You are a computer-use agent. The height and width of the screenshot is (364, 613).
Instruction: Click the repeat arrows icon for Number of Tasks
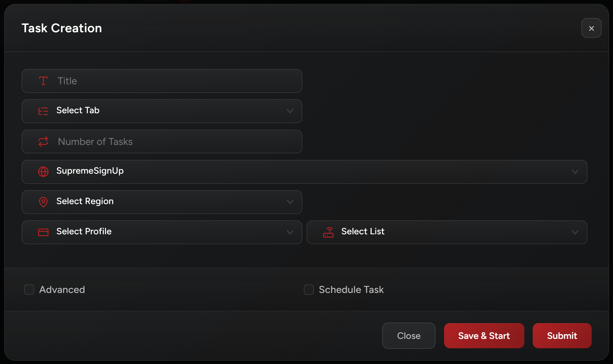point(43,142)
